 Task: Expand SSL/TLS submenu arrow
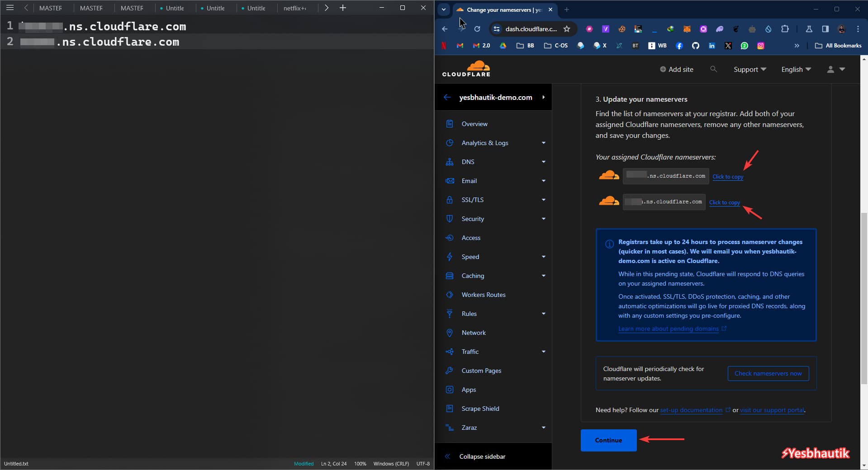[x=543, y=200]
